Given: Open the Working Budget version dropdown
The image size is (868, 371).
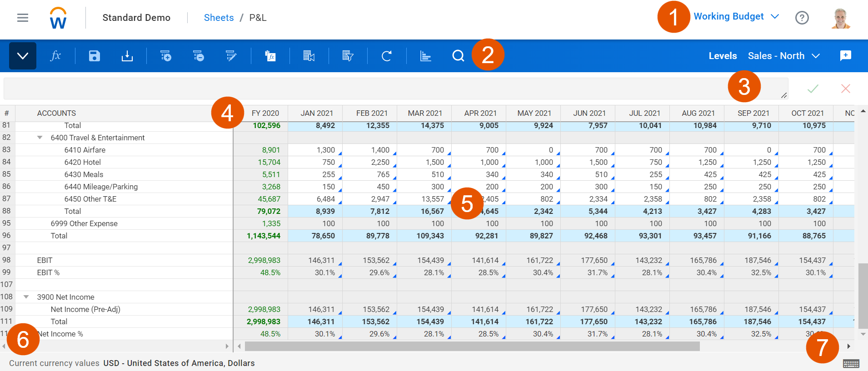Looking at the screenshot, I should 736,16.
